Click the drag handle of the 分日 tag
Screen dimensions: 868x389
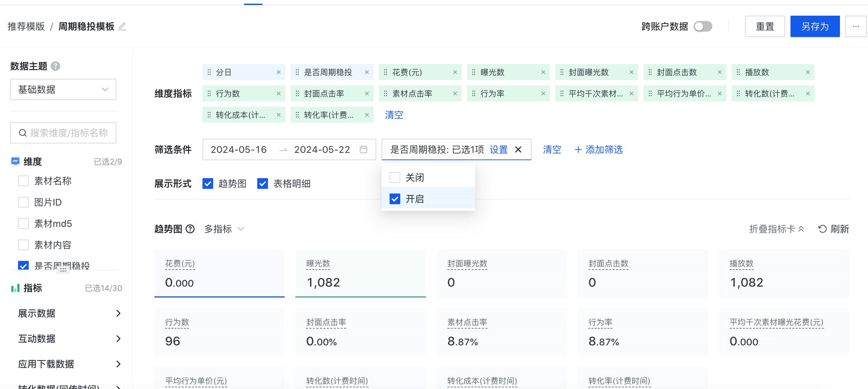pos(209,72)
